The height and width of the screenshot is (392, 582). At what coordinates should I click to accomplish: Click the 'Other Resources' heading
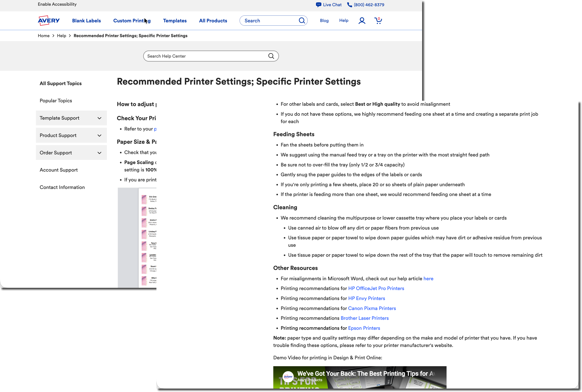[x=295, y=268]
